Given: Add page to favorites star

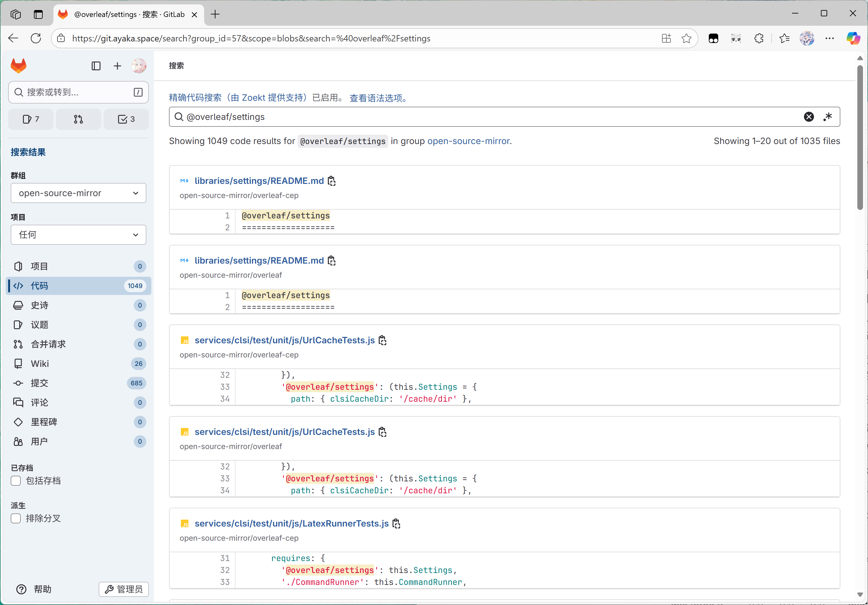Looking at the screenshot, I should pos(686,38).
